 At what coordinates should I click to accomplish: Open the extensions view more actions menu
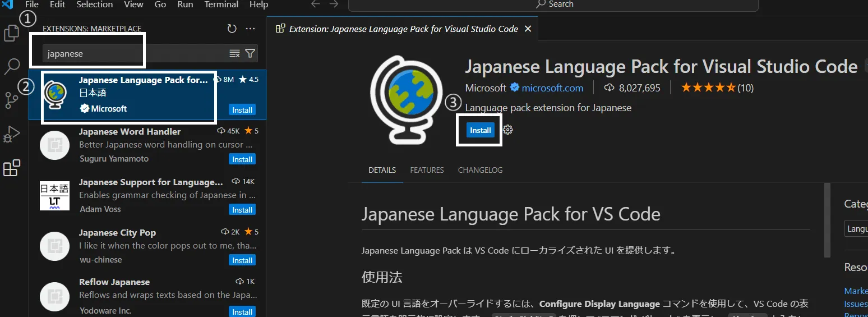(250, 29)
